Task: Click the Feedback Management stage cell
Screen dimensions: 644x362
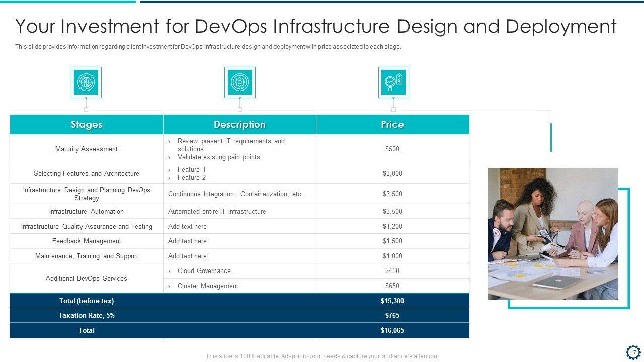Action: pyautogui.click(x=87, y=241)
